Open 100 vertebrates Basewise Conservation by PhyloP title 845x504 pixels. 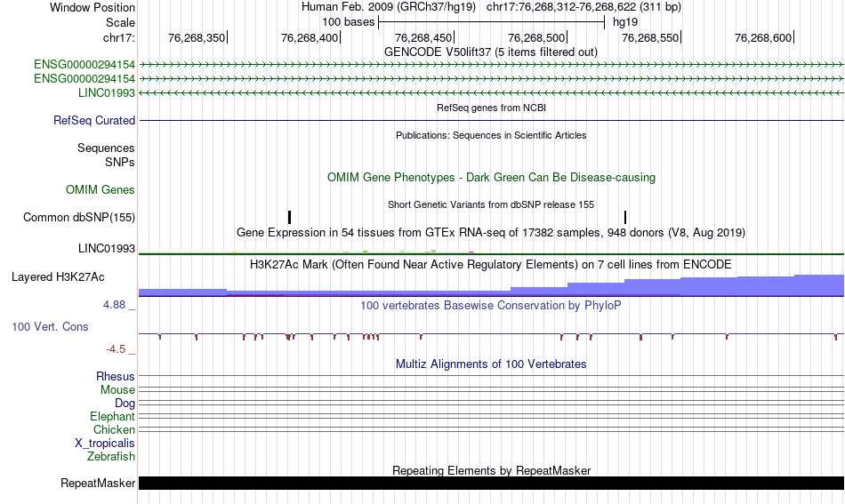pos(491,305)
